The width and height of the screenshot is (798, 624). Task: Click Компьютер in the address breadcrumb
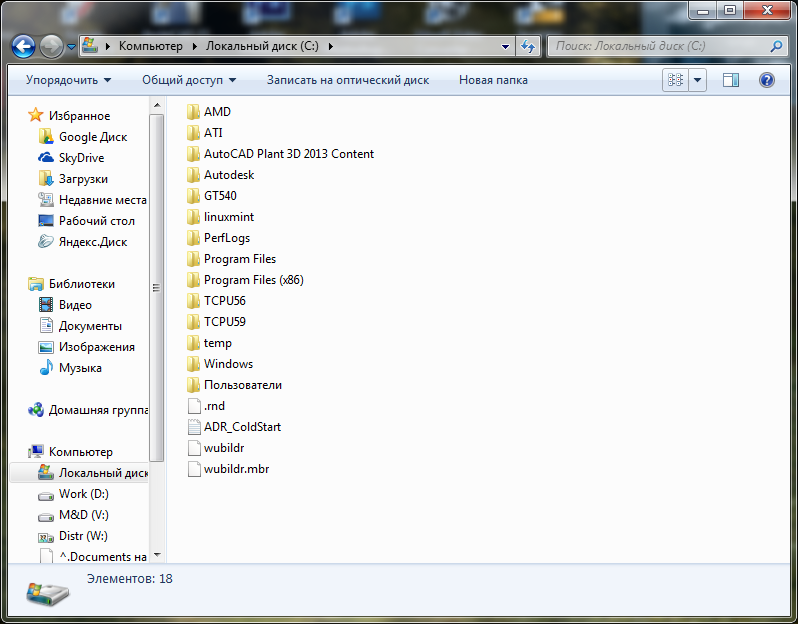click(151, 46)
